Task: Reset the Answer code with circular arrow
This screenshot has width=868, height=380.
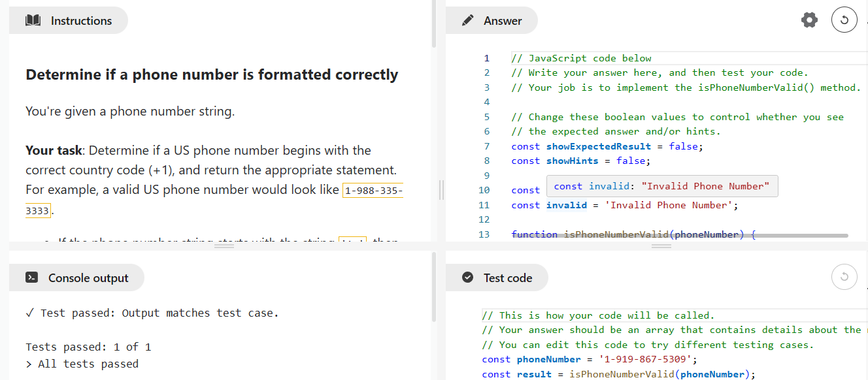Action: pyautogui.click(x=844, y=20)
